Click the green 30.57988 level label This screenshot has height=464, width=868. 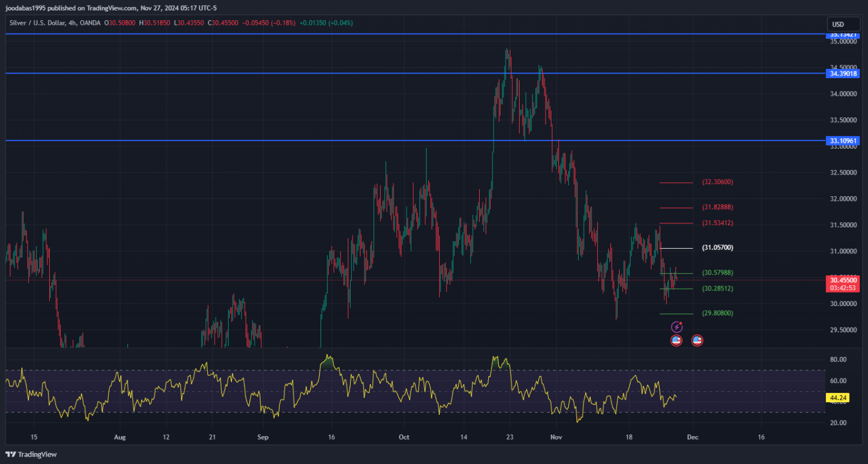718,272
